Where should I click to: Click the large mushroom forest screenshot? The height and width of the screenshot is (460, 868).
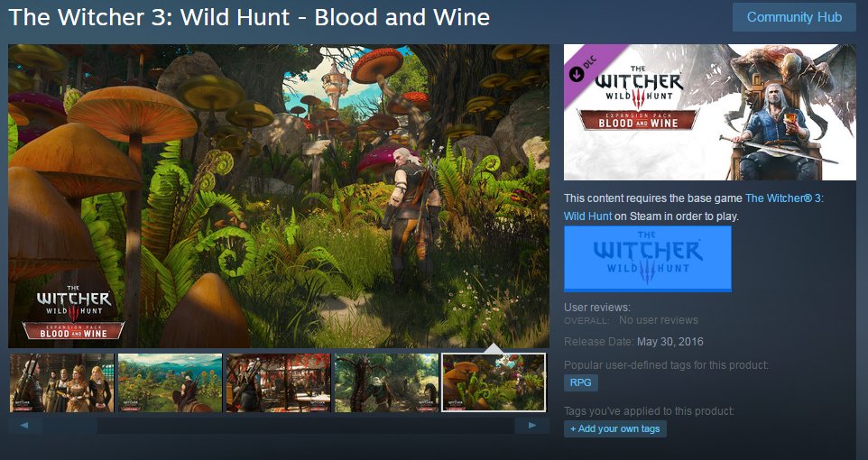click(279, 196)
